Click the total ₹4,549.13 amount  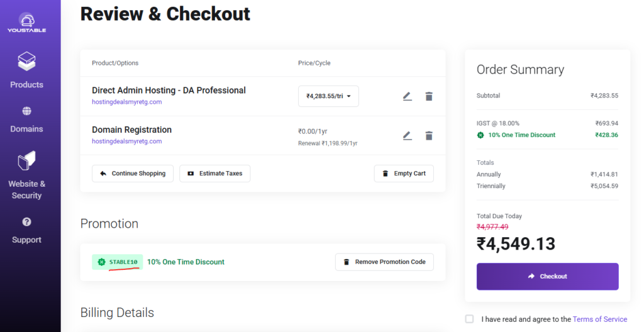pyautogui.click(x=516, y=244)
